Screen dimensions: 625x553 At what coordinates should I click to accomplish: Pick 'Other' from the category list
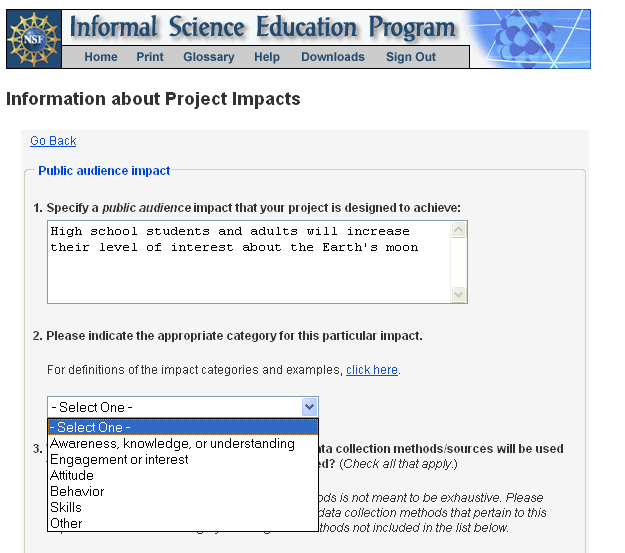pyautogui.click(x=66, y=523)
